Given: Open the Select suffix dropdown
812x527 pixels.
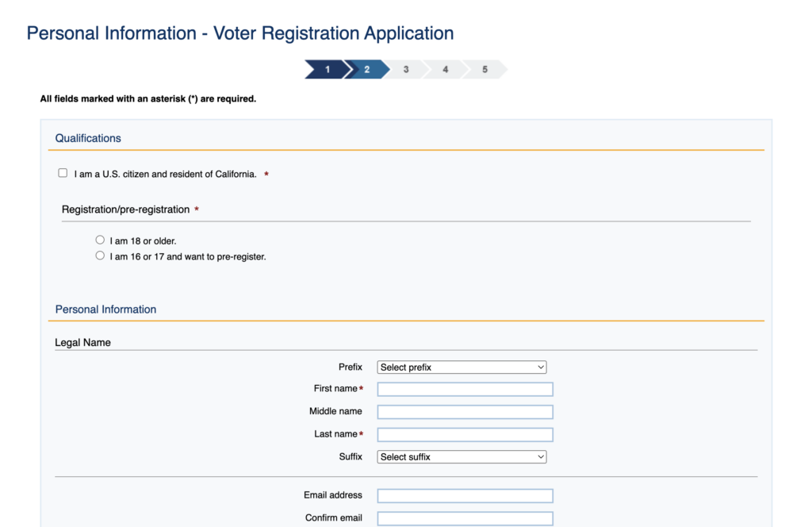Looking at the screenshot, I should pos(462,457).
